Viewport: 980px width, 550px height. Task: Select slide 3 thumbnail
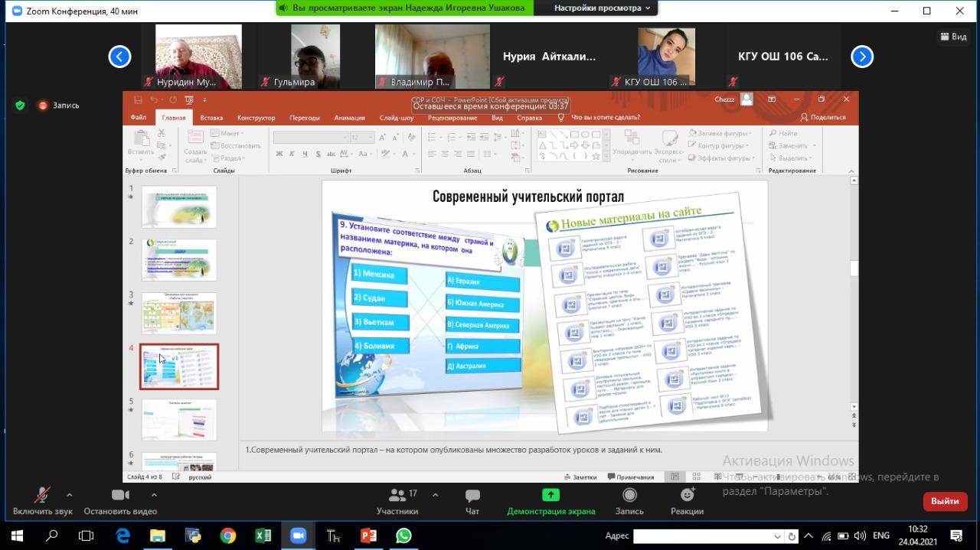tap(179, 313)
